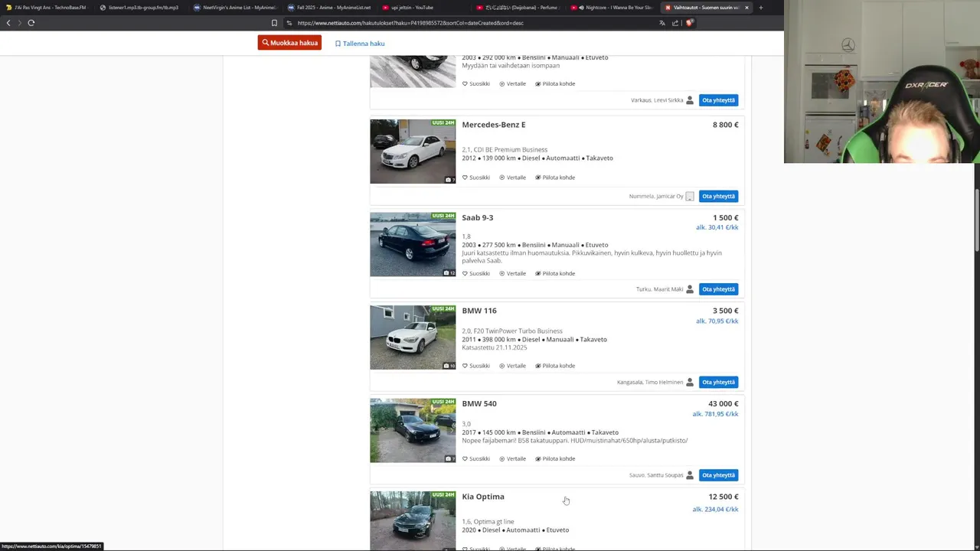Image resolution: width=980 pixels, height=551 pixels.
Task: Click Ota yhteyttä for Saab 9-3
Action: [x=718, y=289]
